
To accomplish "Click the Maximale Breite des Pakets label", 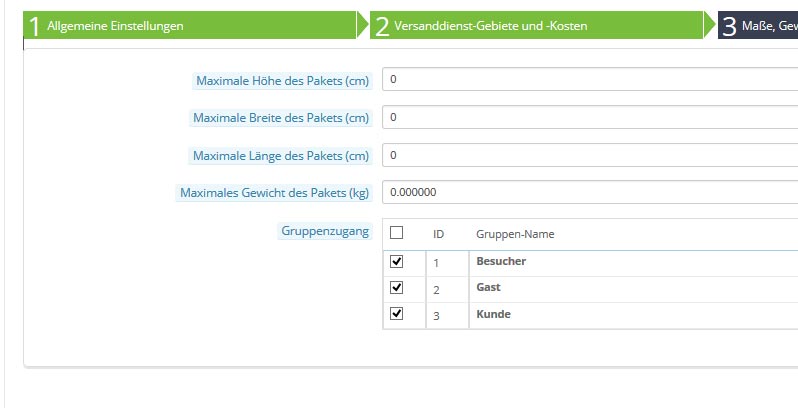I will pos(280,118).
